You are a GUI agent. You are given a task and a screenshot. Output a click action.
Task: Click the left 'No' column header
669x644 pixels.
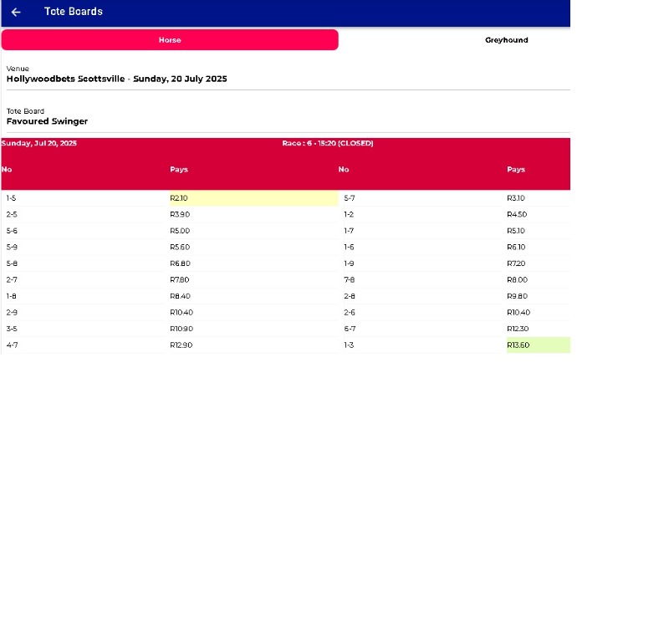[7, 170]
